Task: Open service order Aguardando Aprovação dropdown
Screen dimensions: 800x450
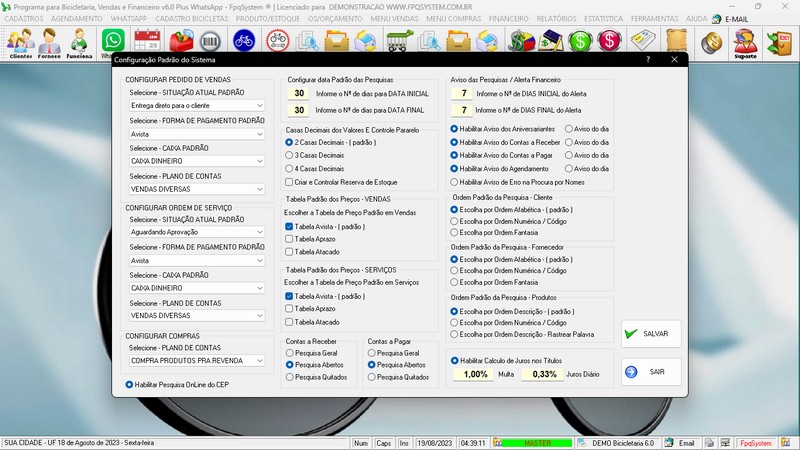Action: [197, 232]
